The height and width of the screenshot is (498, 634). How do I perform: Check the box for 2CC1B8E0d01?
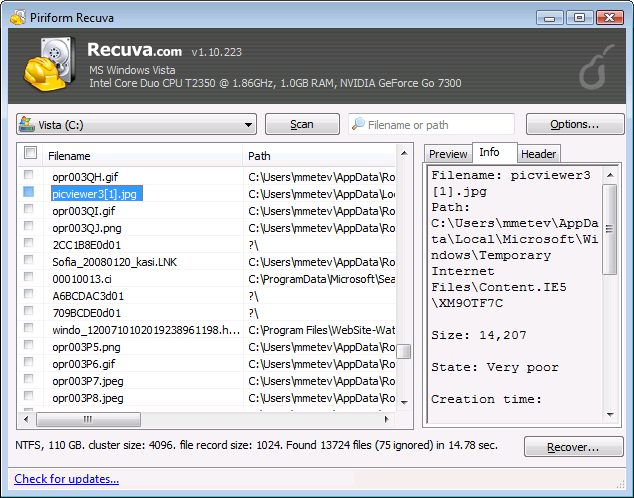coord(28,242)
